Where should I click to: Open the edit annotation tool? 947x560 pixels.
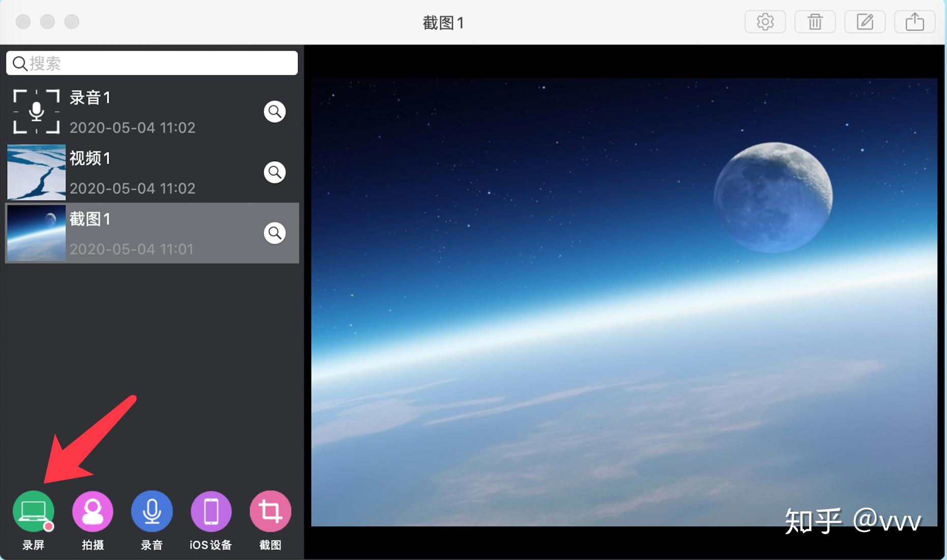(864, 21)
